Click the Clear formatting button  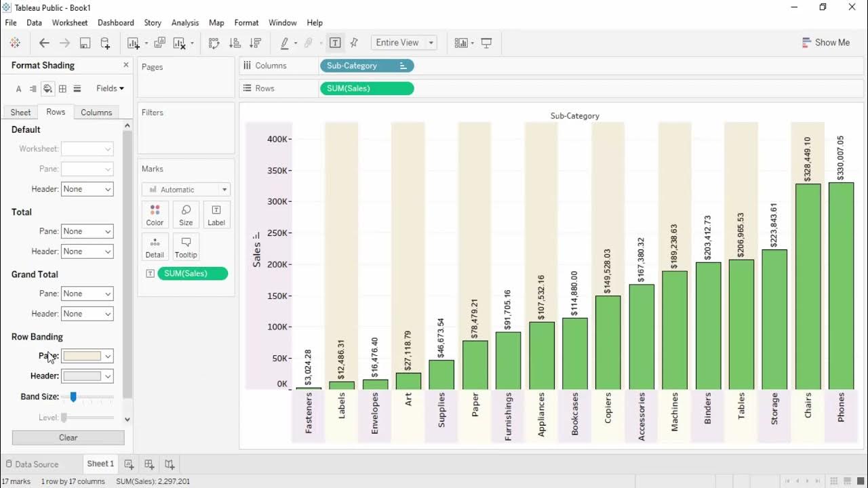coord(68,438)
